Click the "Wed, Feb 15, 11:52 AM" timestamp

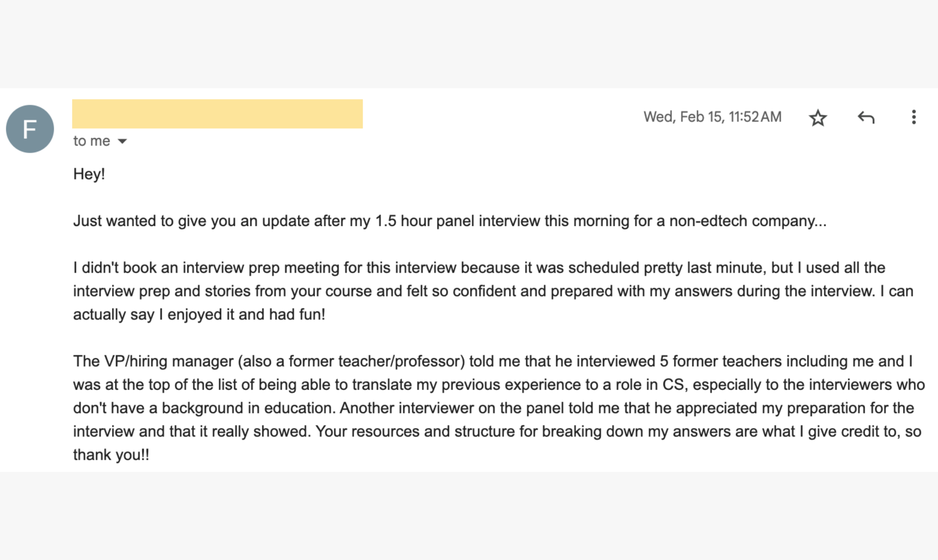712,117
